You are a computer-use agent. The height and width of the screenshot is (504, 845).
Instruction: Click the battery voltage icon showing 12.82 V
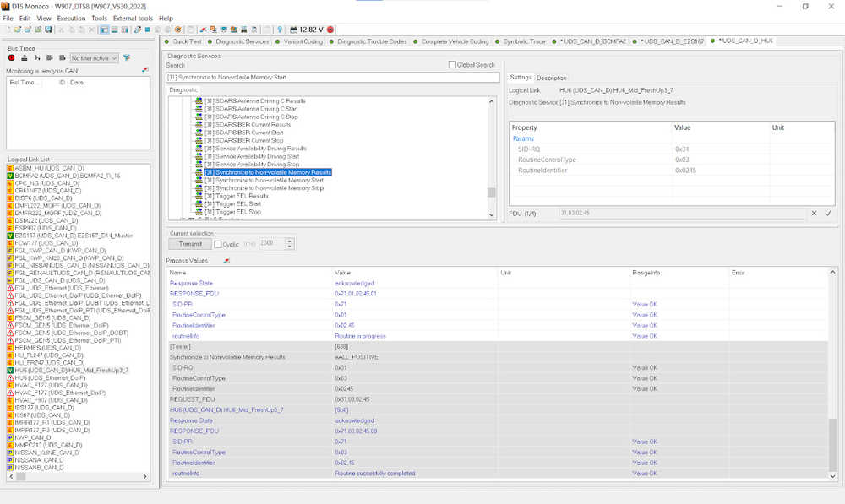(x=294, y=30)
